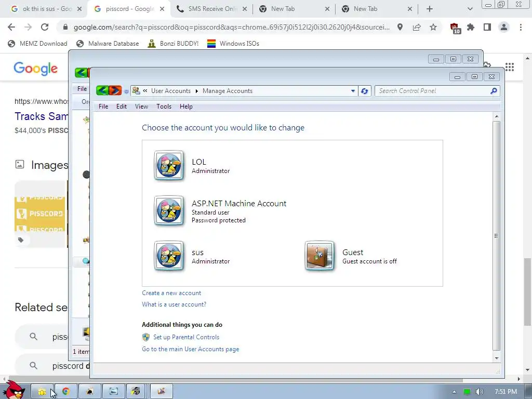Click What is a user account link
The image size is (532, 399).
tap(174, 304)
